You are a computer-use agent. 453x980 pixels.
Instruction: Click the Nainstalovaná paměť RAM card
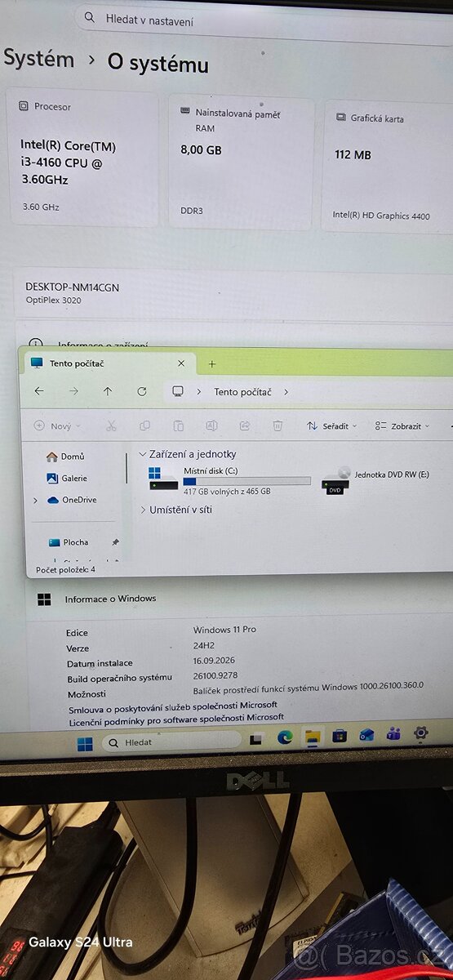(x=241, y=163)
